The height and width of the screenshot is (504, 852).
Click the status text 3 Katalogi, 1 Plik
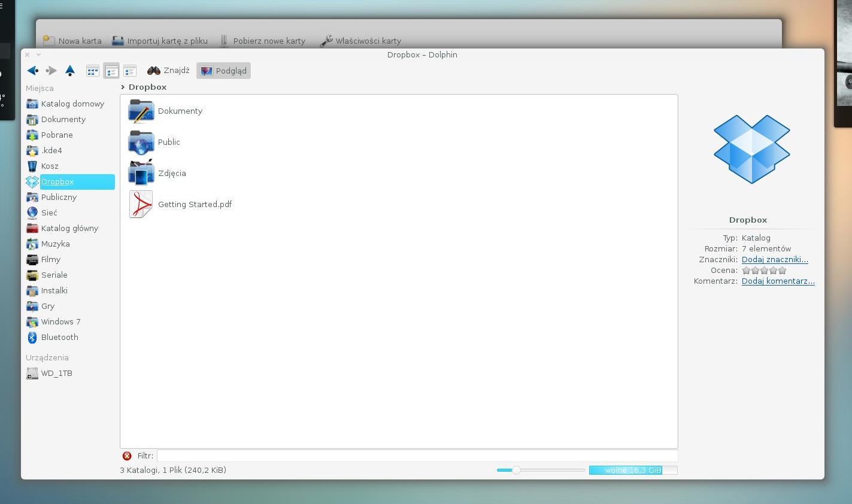click(x=173, y=470)
